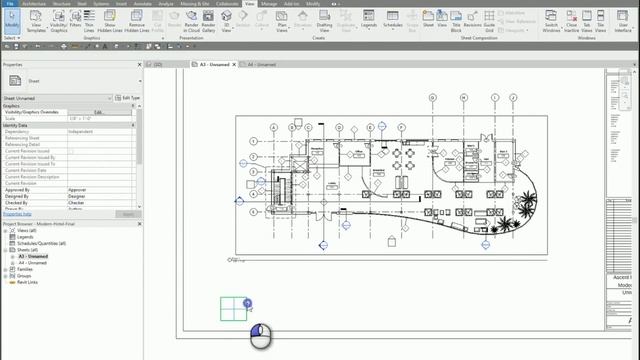The height and width of the screenshot is (360, 640).
Task: Open the Render Gallery
Action: [x=208, y=21]
